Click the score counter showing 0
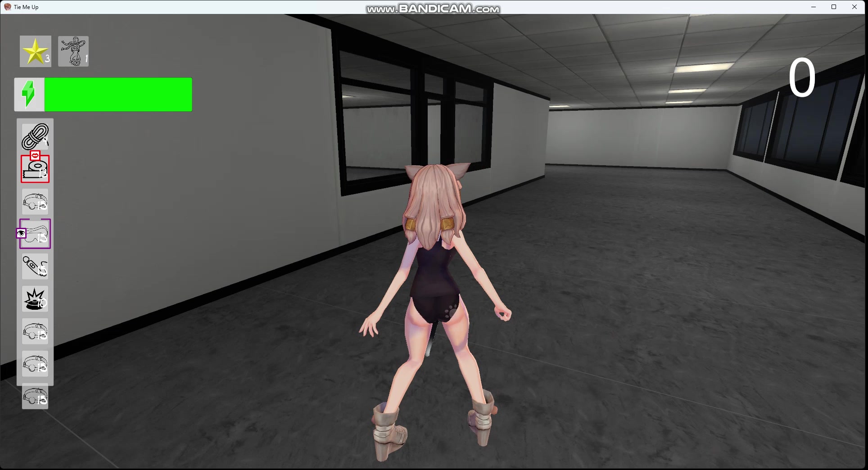The height and width of the screenshot is (470, 868). click(802, 78)
